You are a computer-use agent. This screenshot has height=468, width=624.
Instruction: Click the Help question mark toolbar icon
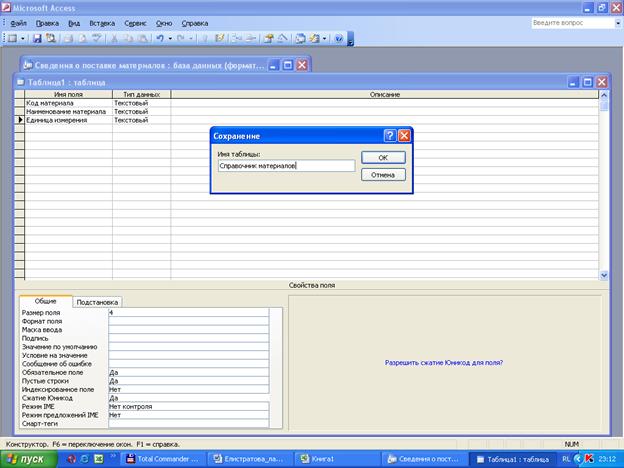point(338,38)
